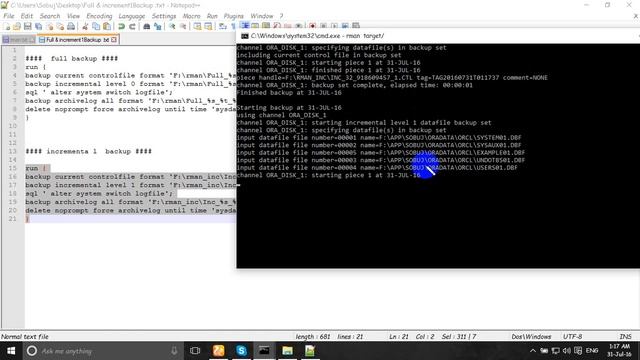The image size is (640, 360).
Task: Toggle the INS insert mode indicator
Action: [x=625, y=337]
